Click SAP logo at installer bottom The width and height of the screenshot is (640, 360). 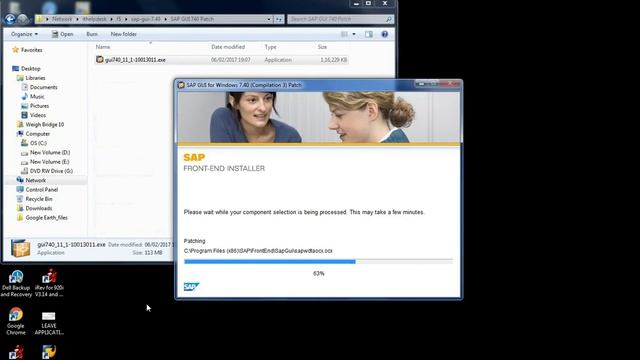point(191,287)
